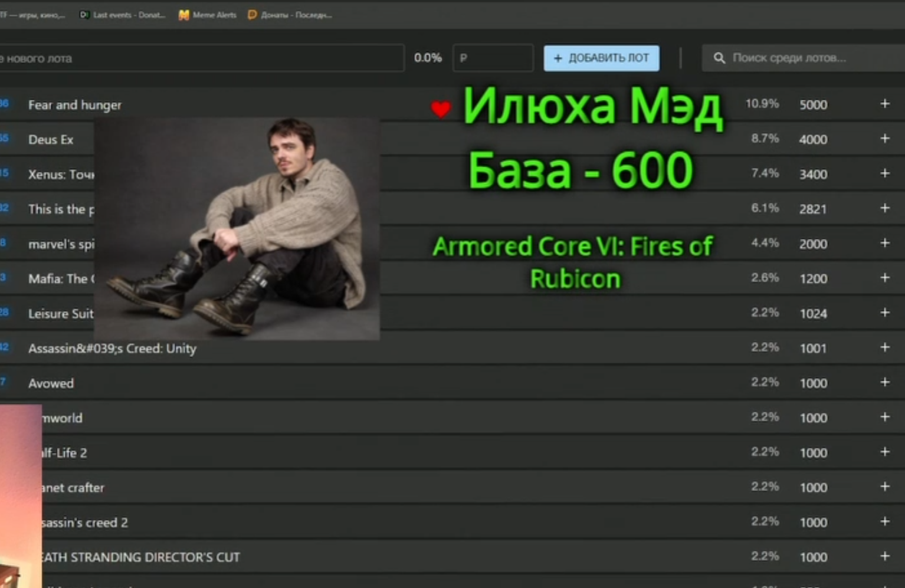Click the 10.9% share of Fear and hunger
Screen dimensions: 905x588
[x=762, y=104]
